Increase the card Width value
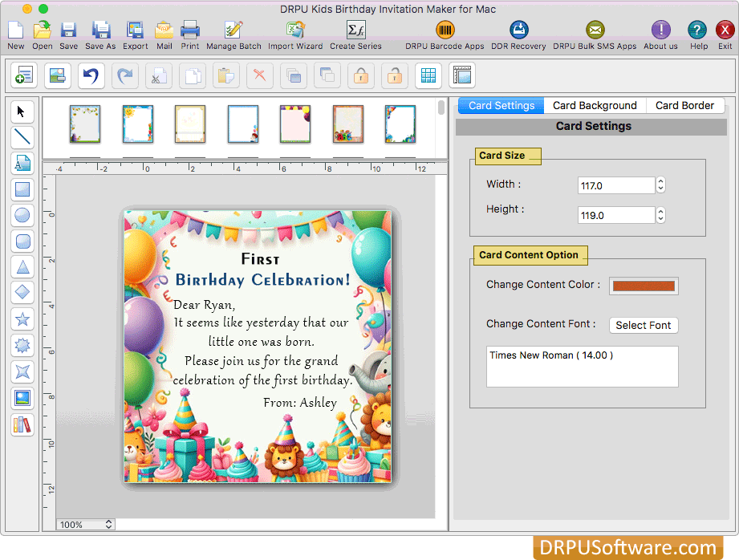The image size is (739, 560). pyautogui.click(x=660, y=181)
